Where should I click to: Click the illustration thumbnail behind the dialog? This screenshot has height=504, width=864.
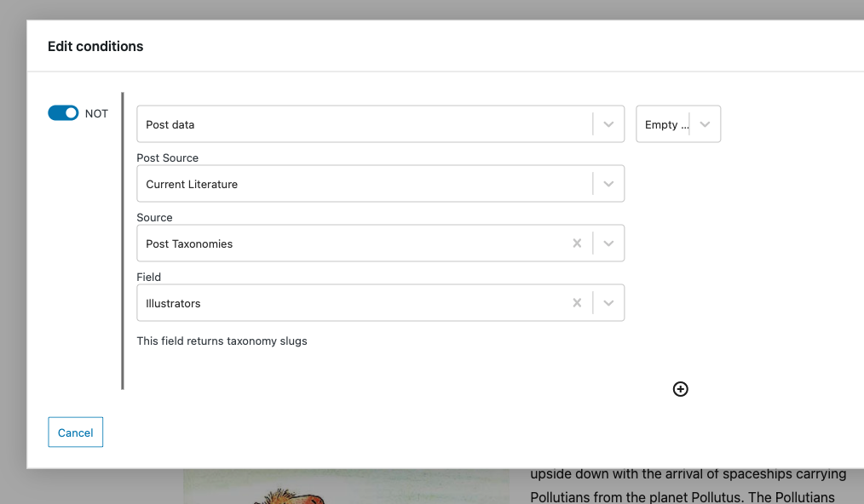tap(346, 486)
